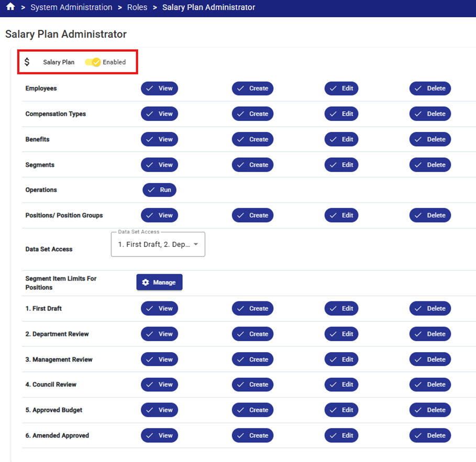476x462 pixels.
Task: Toggle Create permission for 1. First Draft
Action: 252,308
